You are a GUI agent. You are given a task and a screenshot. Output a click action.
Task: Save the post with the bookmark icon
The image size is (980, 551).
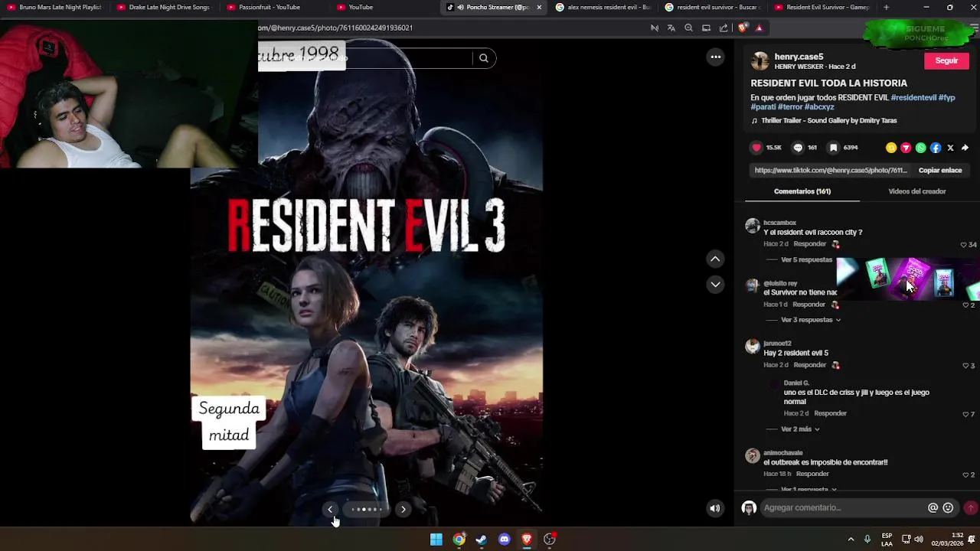[833, 148]
